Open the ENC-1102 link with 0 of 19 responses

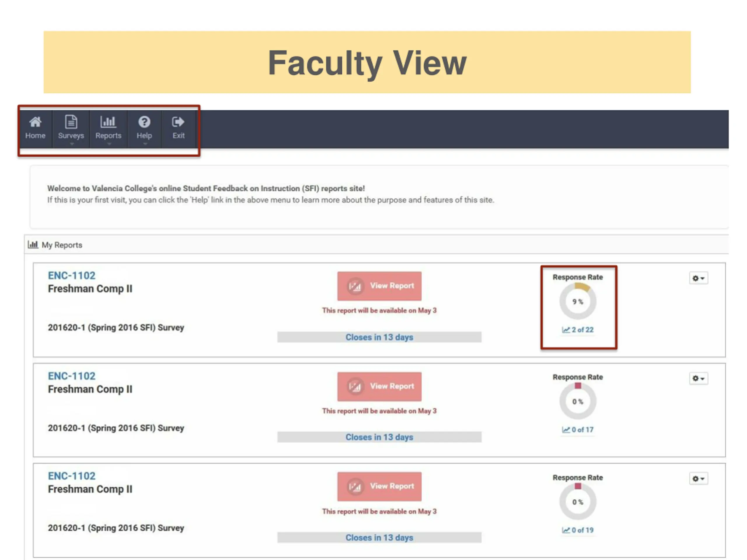click(71, 476)
